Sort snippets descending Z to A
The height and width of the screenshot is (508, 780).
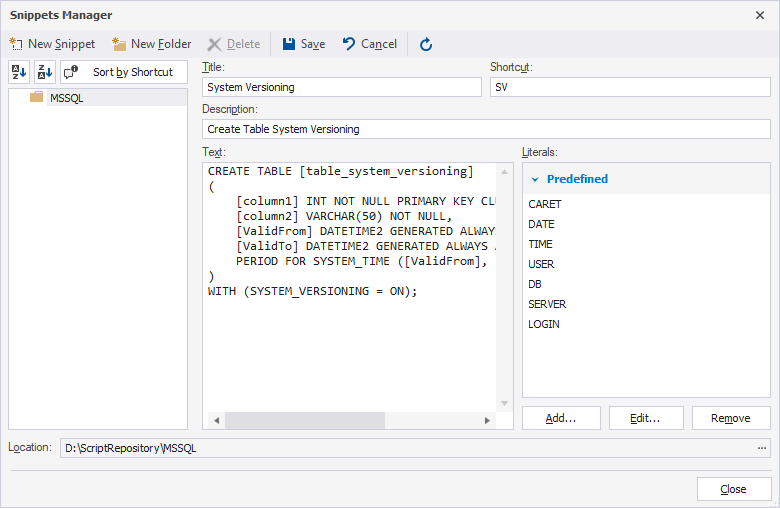(x=45, y=72)
